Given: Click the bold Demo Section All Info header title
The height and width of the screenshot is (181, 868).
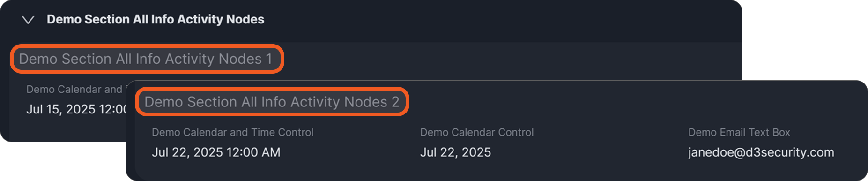Looking at the screenshot, I should tap(156, 19).
